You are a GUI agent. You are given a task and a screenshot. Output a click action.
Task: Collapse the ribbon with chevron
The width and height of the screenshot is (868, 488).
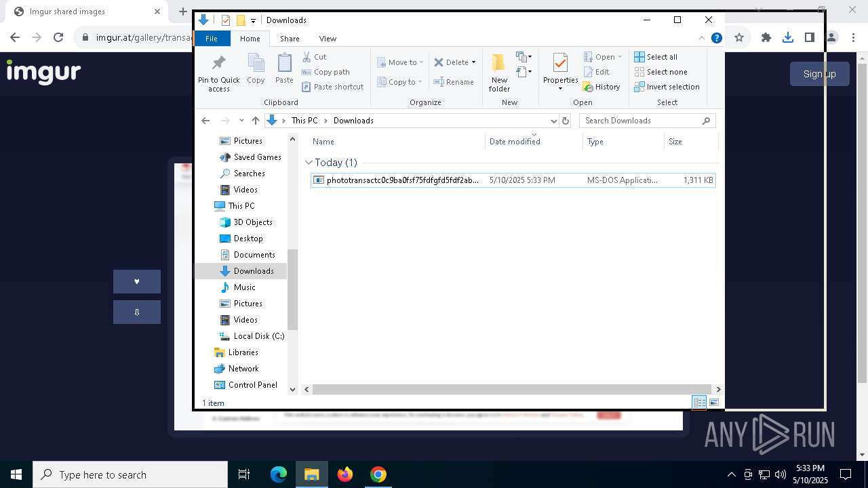pyautogui.click(x=702, y=38)
